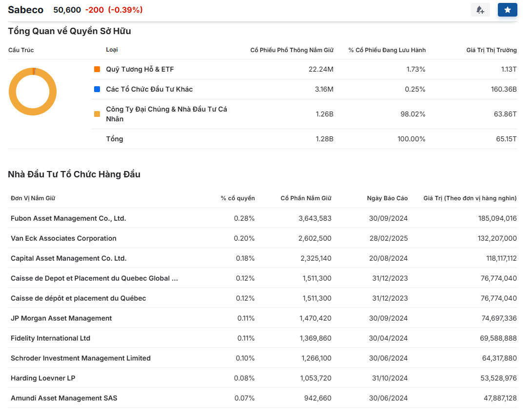The image size is (532, 418).
Task: Click the Nhà Đầu Tư Tổ Chức Hàng Đầu heading
Action: pos(74,174)
